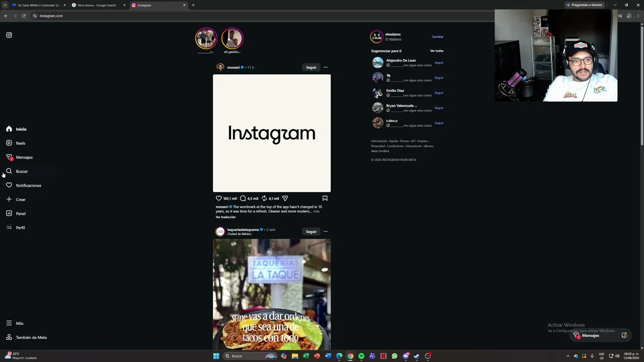Open Discord from the taskbar

pyautogui.click(x=406, y=356)
